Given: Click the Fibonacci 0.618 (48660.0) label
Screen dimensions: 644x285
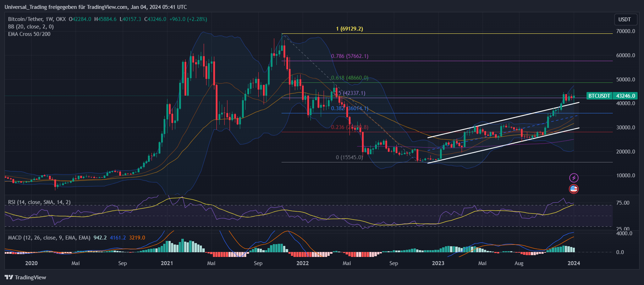Looking at the screenshot, I should (349, 78).
